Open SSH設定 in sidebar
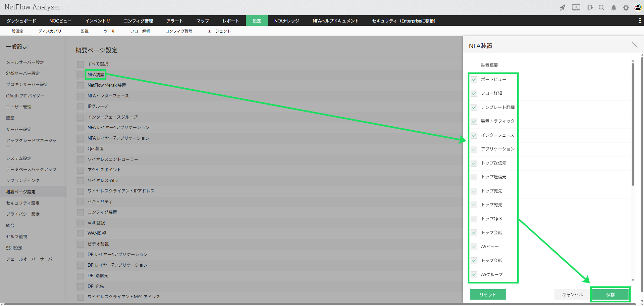Screen dimensions: 644x306 coord(14,248)
